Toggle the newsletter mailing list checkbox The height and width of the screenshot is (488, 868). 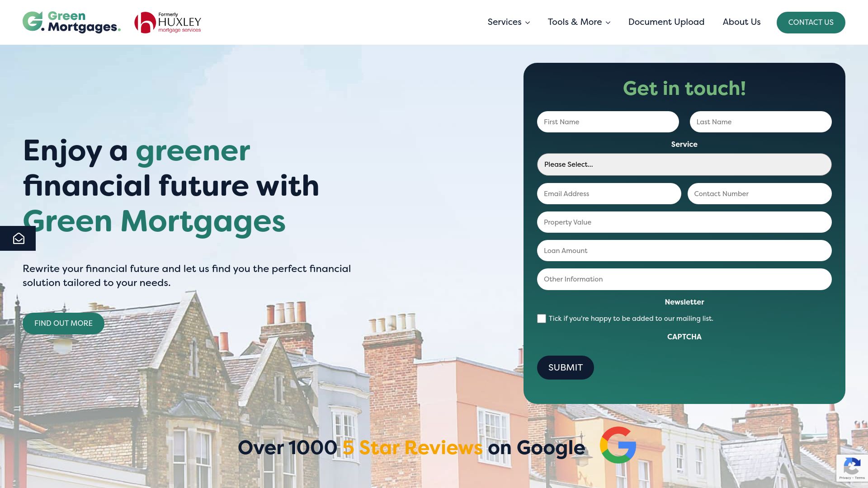coord(541,318)
